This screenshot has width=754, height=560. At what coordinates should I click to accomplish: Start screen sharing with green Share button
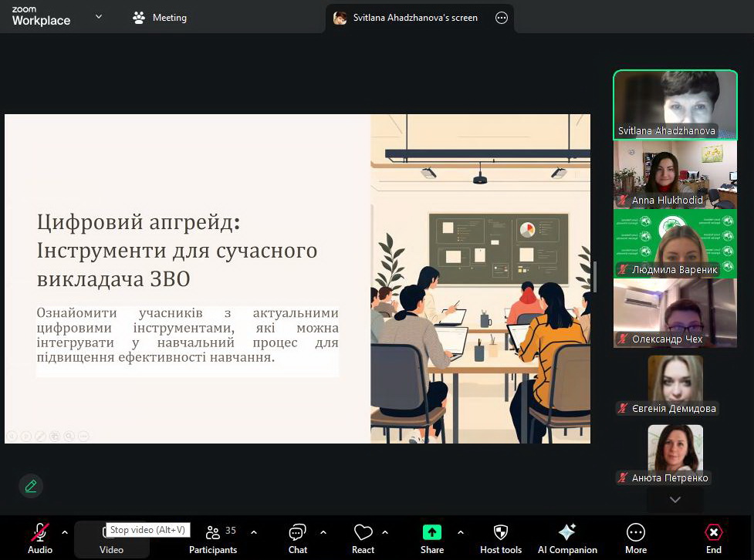coord(431,538)
